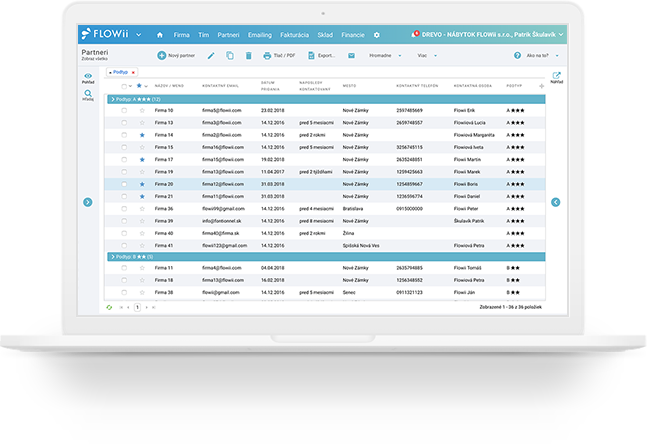Open the Financie menu
This screenshot has height=444, width=648.
pyautogui.click(x=353, y=35)
